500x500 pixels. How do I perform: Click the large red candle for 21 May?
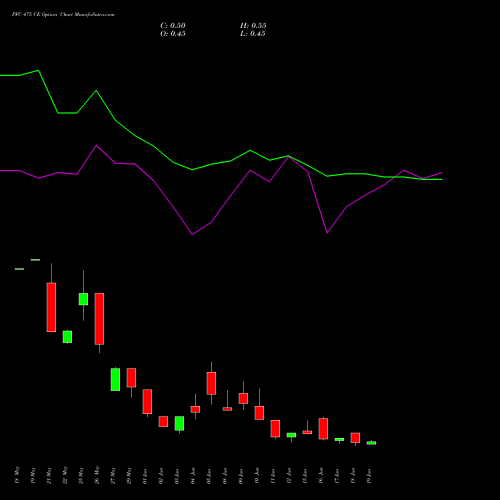point(51,307)
